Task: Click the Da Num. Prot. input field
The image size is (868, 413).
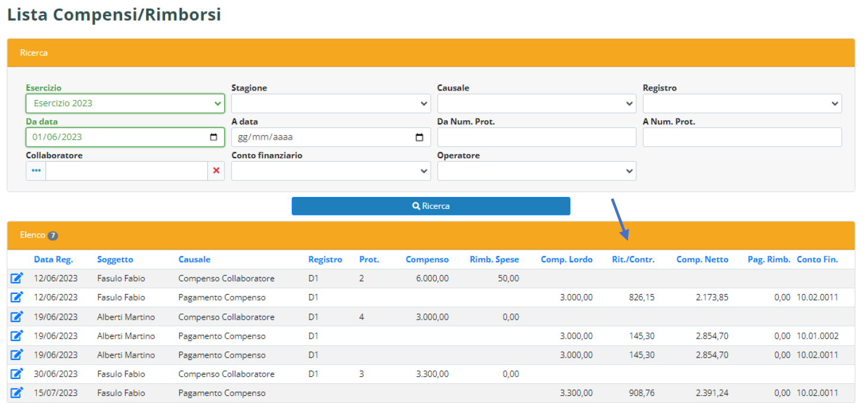Action: pyautogui.click(x=536, y=137)
